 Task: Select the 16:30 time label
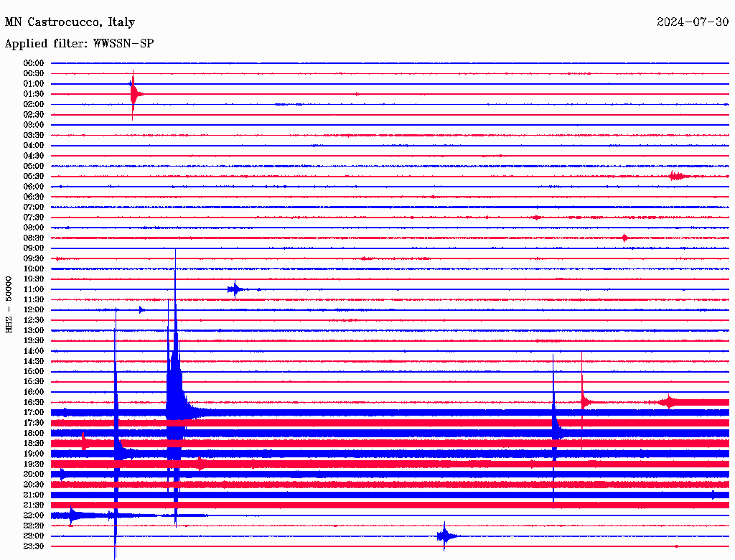[33, 403]
